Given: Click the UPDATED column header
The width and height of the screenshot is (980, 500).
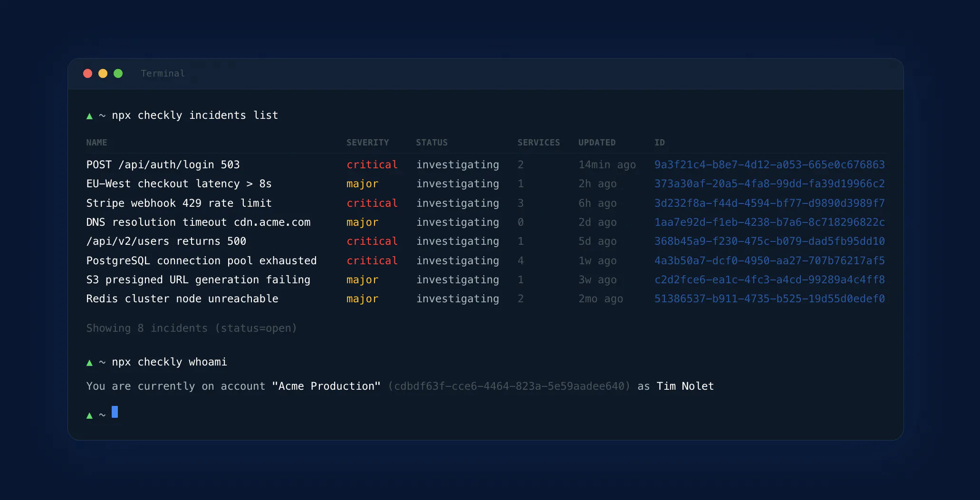Looking at the screenshot, I should coord(596,143).
